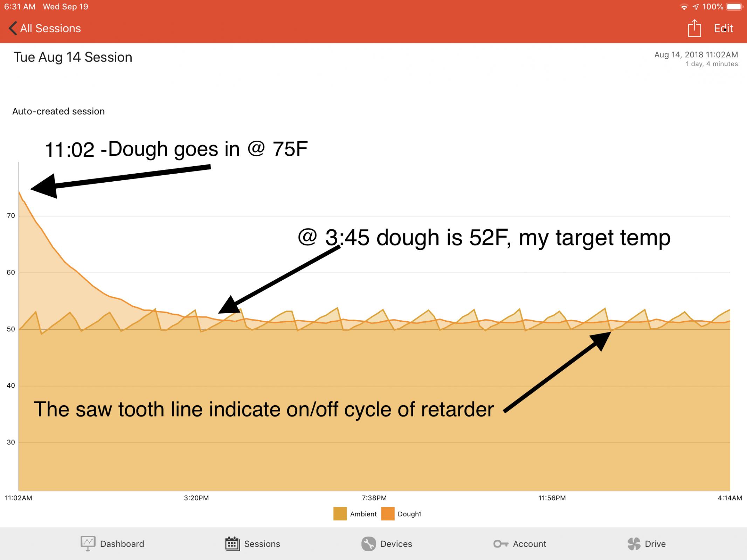Tap the battery icon in status bar
The height and width of the screenshot is (560, 747).
(x=735, y=7)
